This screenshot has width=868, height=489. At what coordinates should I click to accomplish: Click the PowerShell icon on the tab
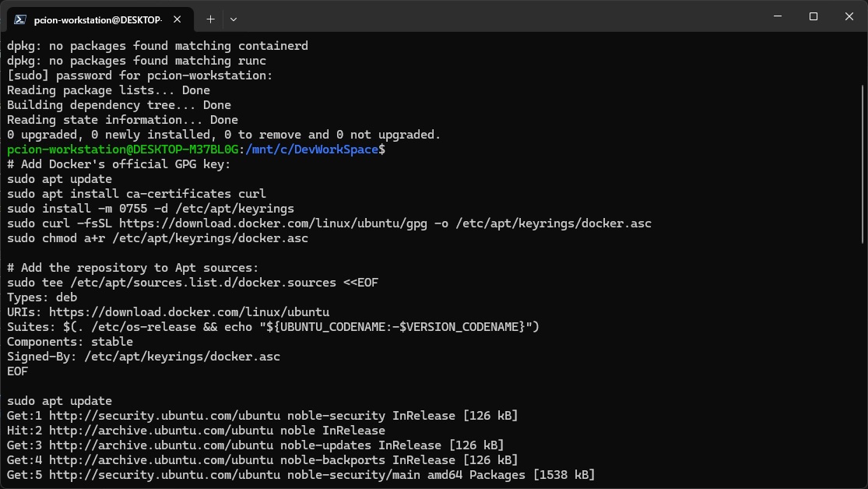[x=20, y=19]
